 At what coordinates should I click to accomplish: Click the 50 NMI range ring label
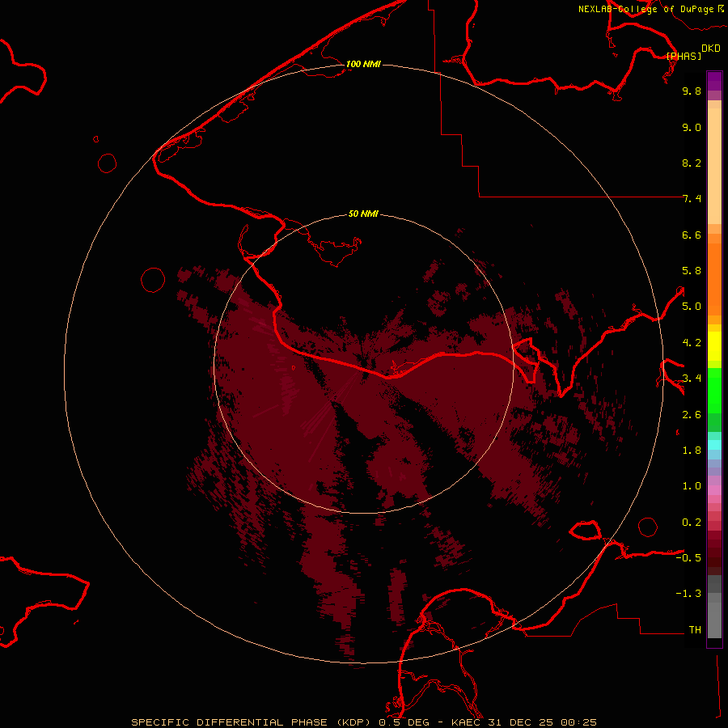(x=363, y=214)
